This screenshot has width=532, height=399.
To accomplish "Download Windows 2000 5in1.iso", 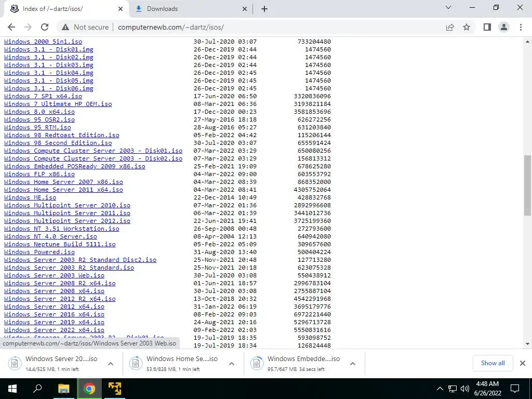I will click(43, 42).
